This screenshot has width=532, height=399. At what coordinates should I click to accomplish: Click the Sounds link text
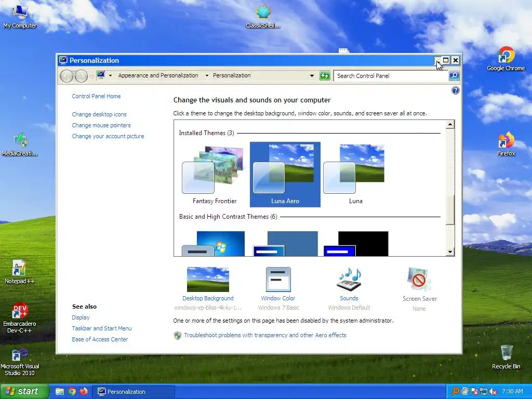click(x=349, y=298)
